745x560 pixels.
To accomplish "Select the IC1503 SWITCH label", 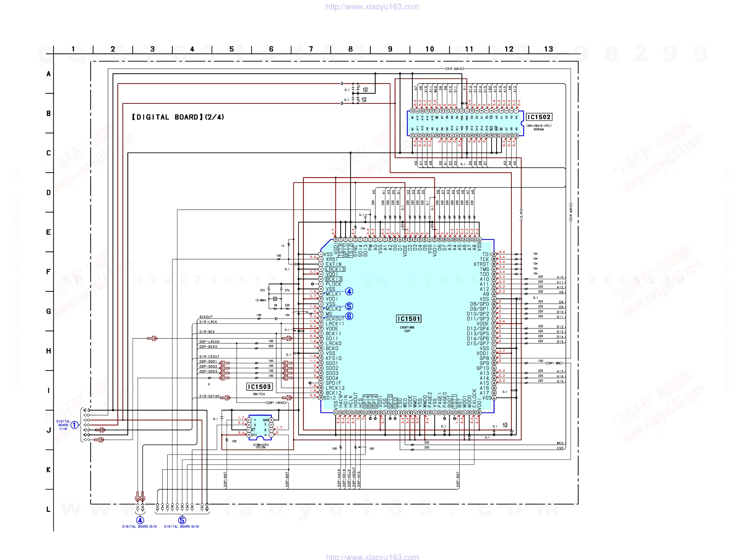I will coord(259,386).
